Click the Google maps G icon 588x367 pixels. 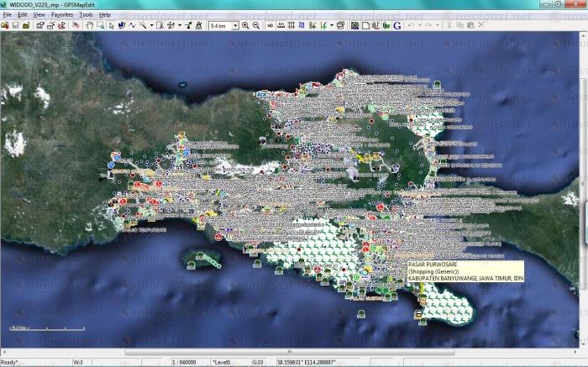click(397, 25)
